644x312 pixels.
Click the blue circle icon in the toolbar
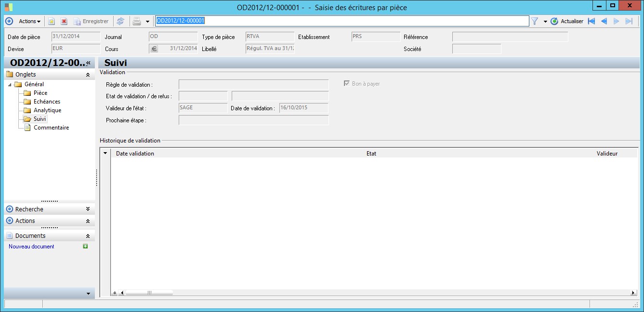pos(9,21)
